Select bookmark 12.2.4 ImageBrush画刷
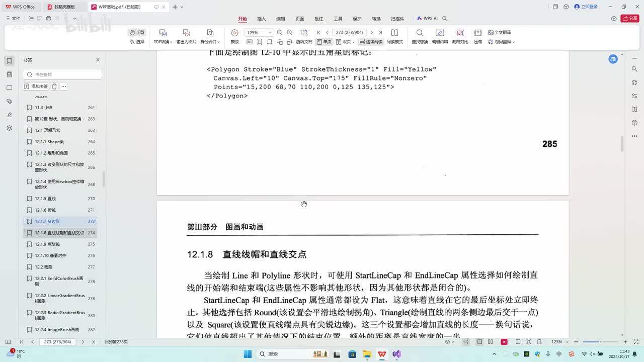The image size is (644, 362). [60, 330]
